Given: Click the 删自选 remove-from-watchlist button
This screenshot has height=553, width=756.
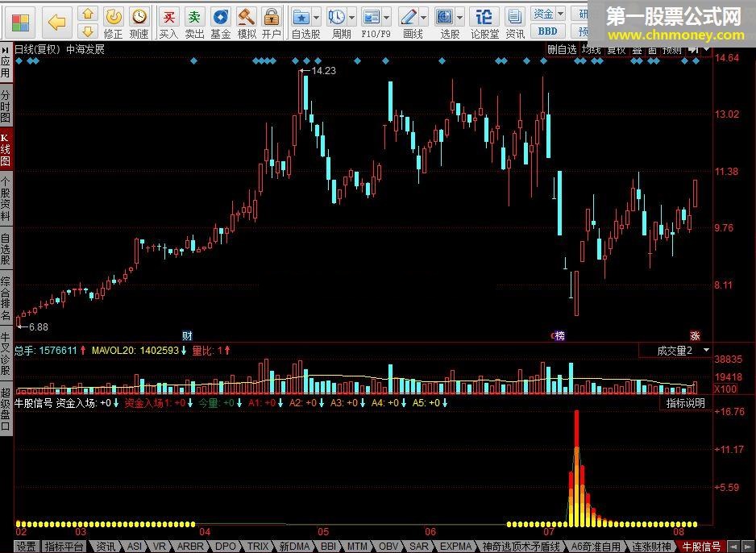Looking at the screenshot, I should (562, 49).
